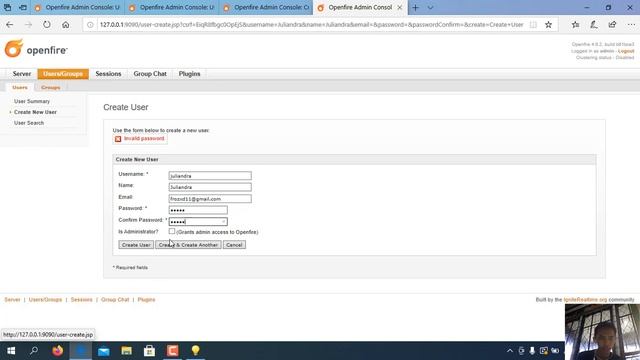Open the Server tab

pos(22,74)
